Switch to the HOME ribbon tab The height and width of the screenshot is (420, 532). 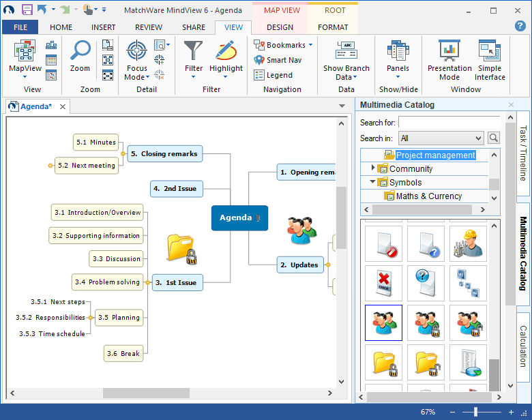(61, 27)
